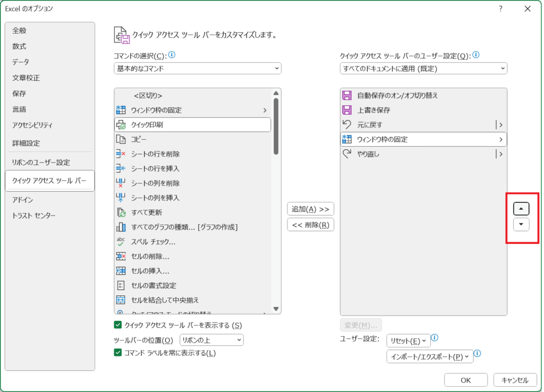Image resolution: width=544 pixels, height=392 pixels.
Task: Click the クイック印刷 printer icon
Action: [x=121, y=124]
